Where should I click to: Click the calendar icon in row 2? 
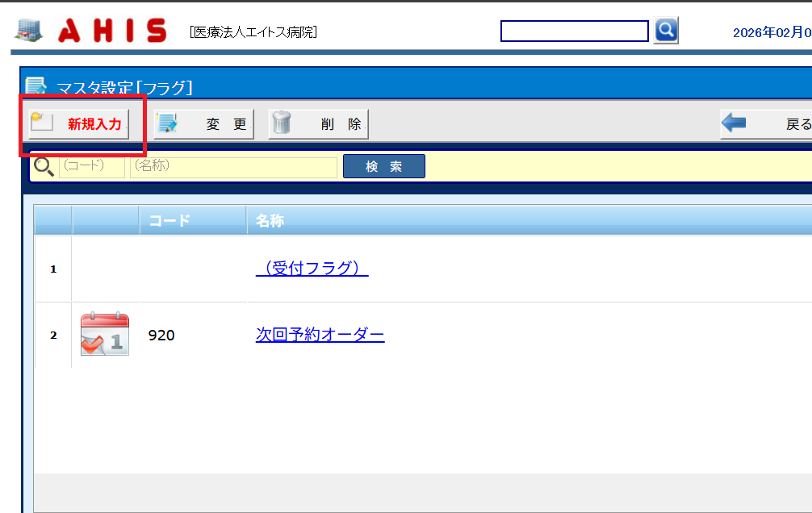point(105,334)
